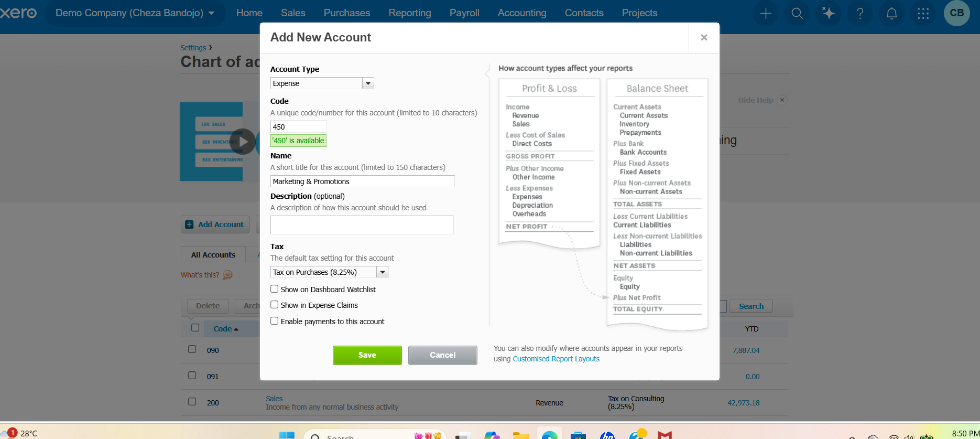Close the Add New Account dialog
Viewport: 980px width, 439px height.
704,37
